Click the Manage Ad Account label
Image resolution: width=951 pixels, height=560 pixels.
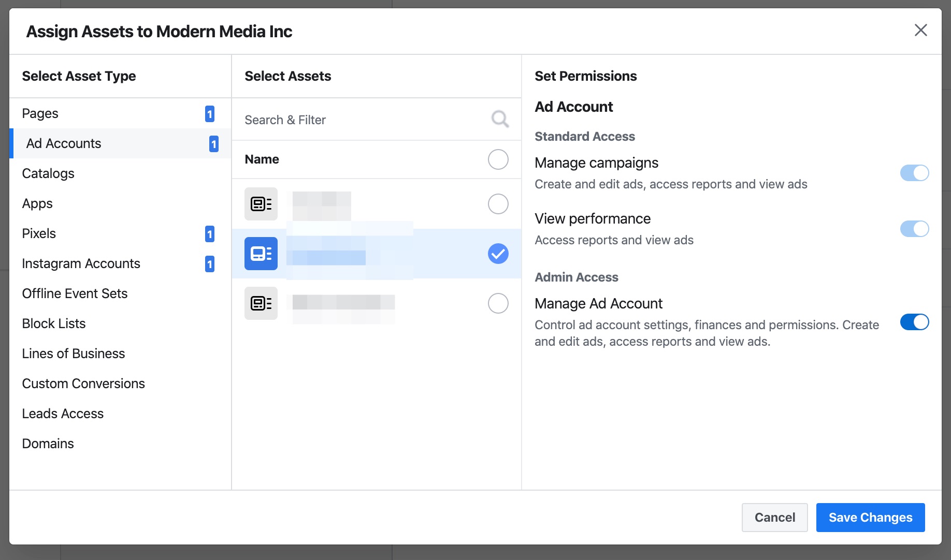(598, 303)
